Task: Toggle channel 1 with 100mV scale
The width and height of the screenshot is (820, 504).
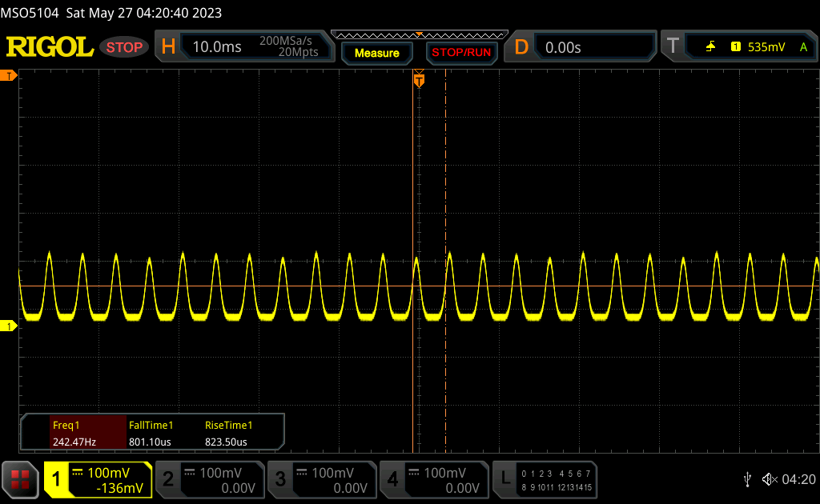Action: 98,479
